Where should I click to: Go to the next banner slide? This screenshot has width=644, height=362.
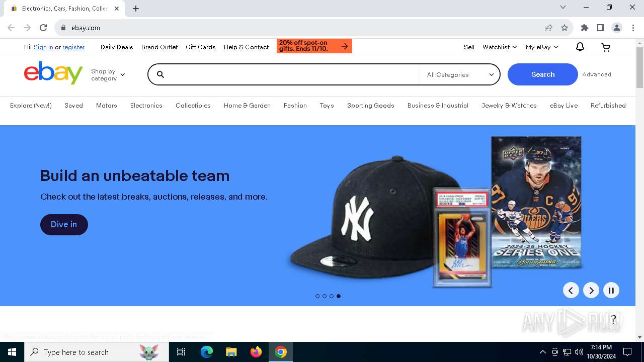[591, 290]
